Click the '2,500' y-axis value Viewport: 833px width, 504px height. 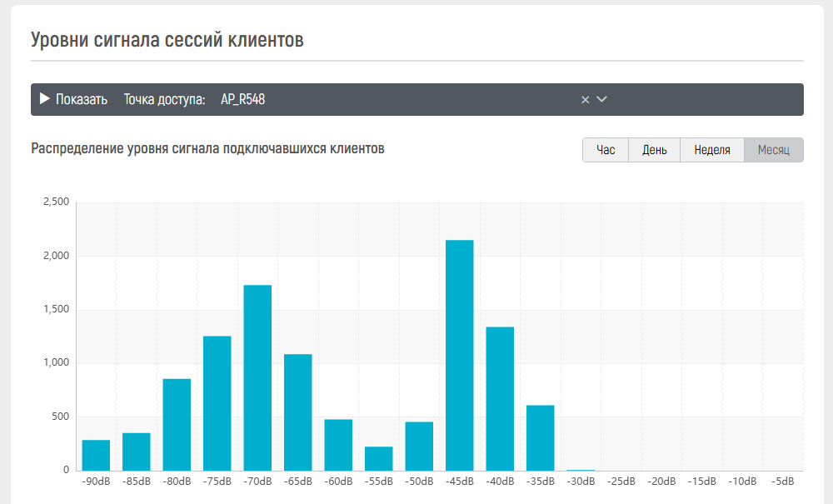click(x=57, y=202)
